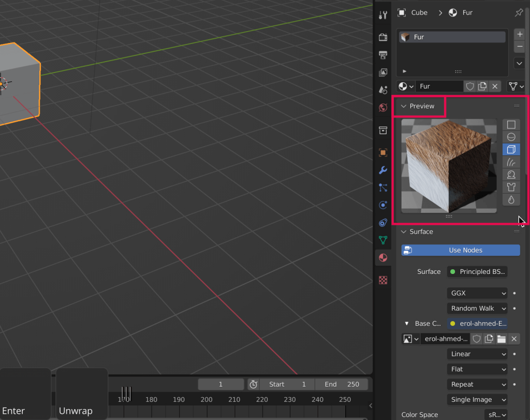Open the Tool properties tab
530x420 pixels.
(383, 15)
